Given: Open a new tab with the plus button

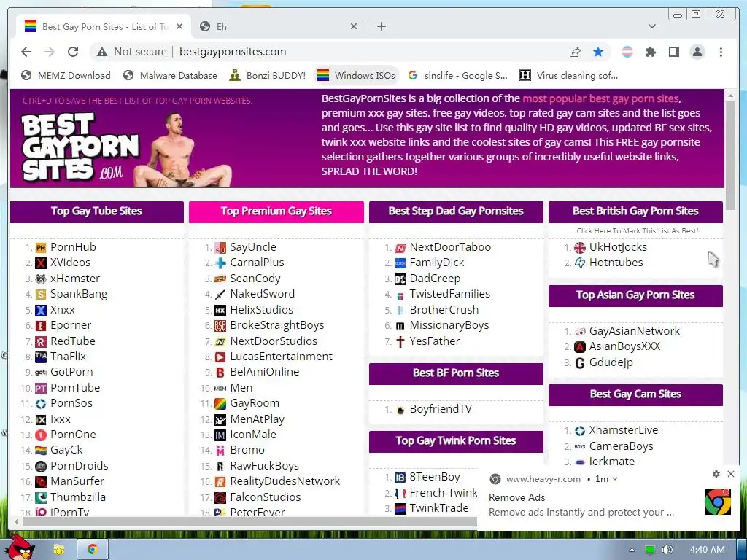Looking at the screenshot, I should pyautogui.click(x=381, y=26).
